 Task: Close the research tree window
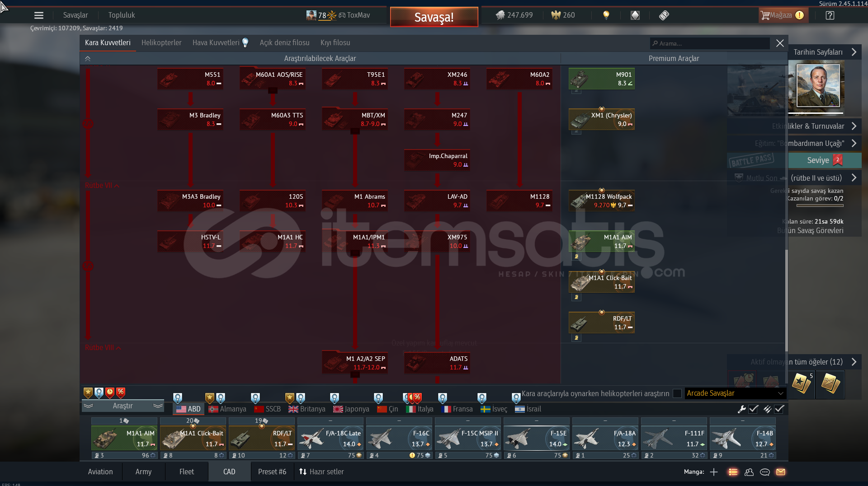[780, 43]
